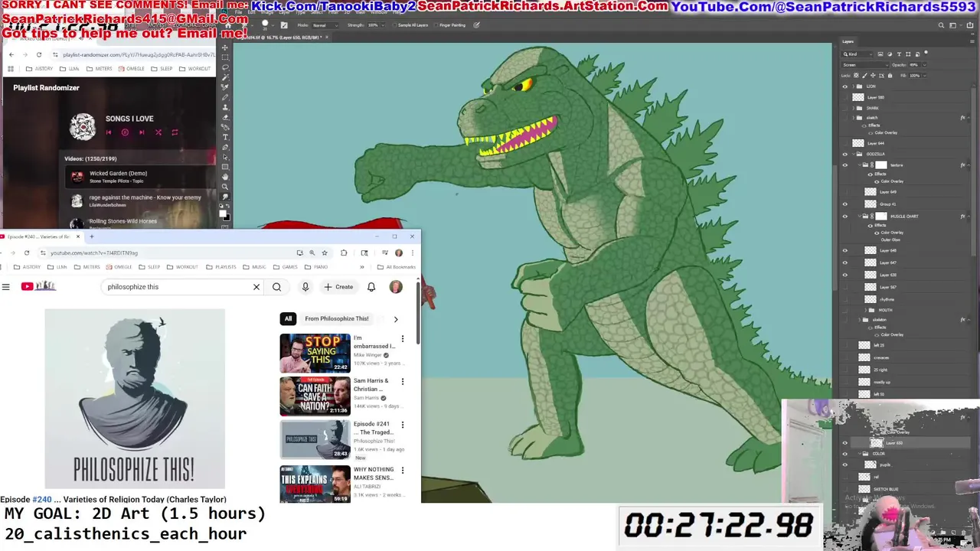The image size is (980, 551).
Task: Expand the MOUTH layer group
Action: pos(866,310)
